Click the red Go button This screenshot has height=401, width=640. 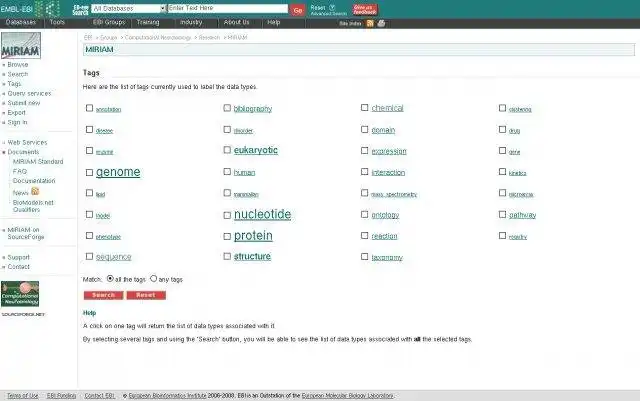pos(298,10)
